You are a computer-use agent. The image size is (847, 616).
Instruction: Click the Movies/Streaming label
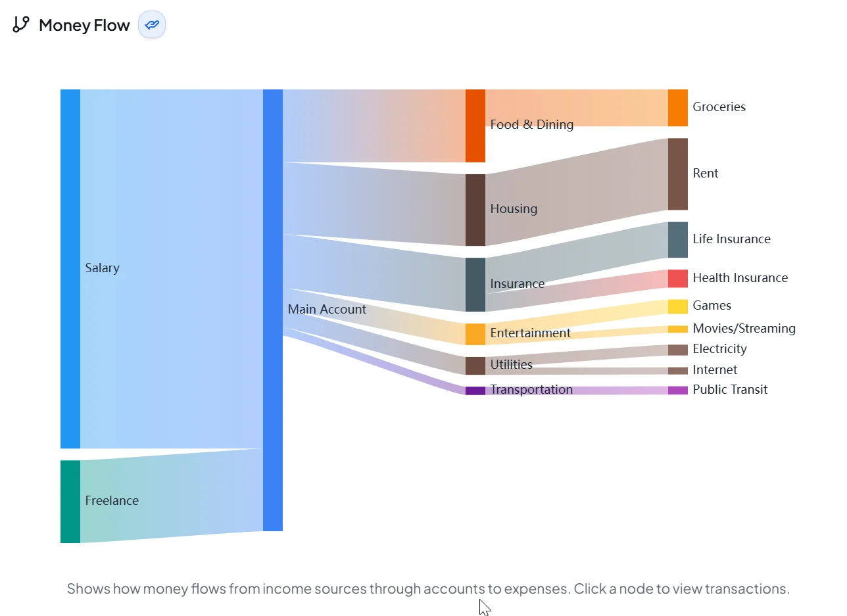[x=744, y=328]
